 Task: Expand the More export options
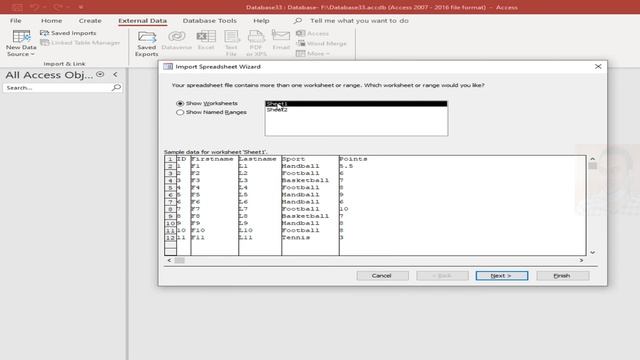pyautogui.click(x=313, y=53)
